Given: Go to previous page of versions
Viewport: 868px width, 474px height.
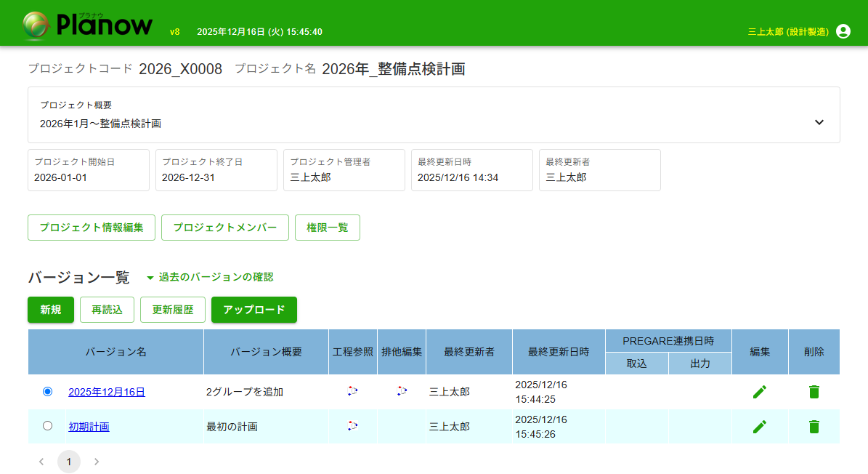Looking at the screenshot, I should [x=41, y=462].
